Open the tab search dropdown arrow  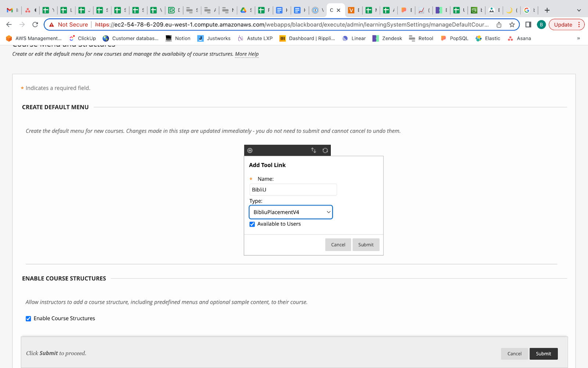point(579,10)
